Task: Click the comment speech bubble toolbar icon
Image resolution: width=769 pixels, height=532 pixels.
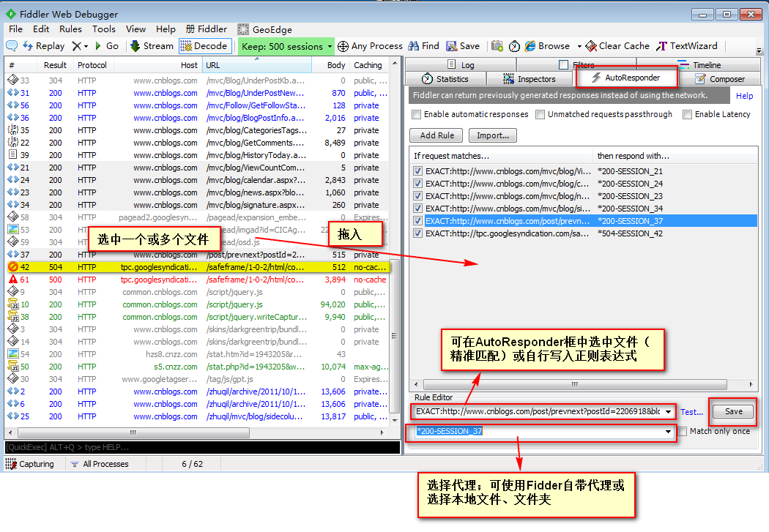Action: (x=12, y=46)
